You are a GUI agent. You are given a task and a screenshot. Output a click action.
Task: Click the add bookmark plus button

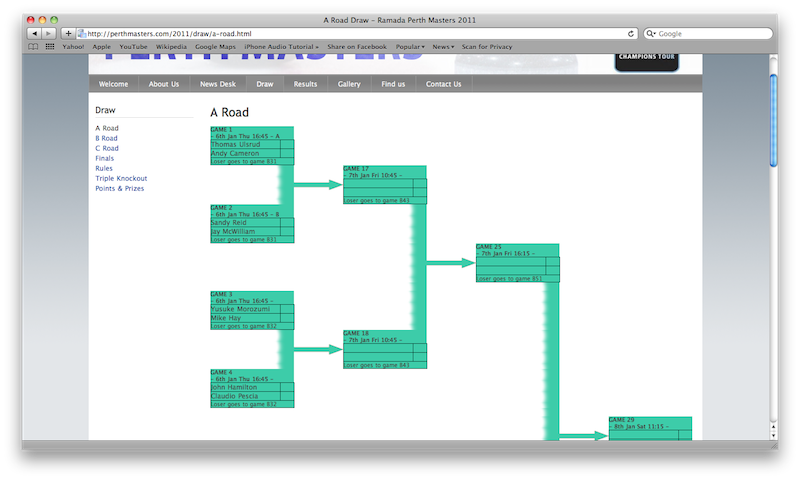(x=68, y=34)
